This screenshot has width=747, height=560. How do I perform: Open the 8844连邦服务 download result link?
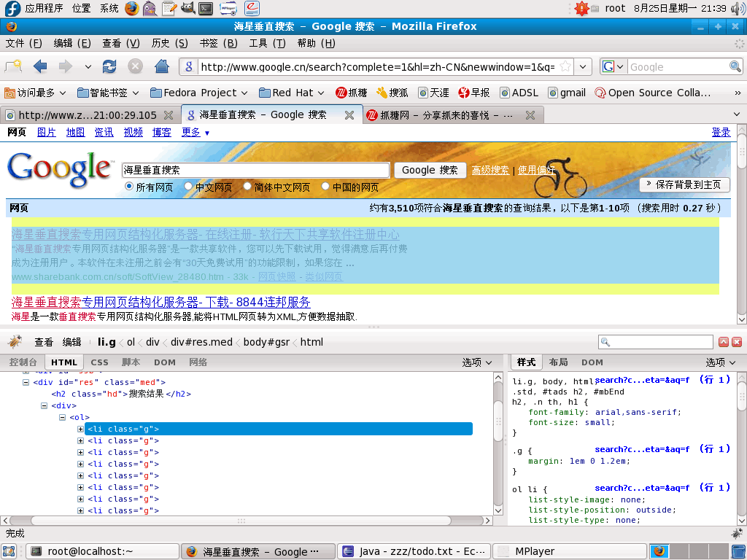(x=161, y=302)
